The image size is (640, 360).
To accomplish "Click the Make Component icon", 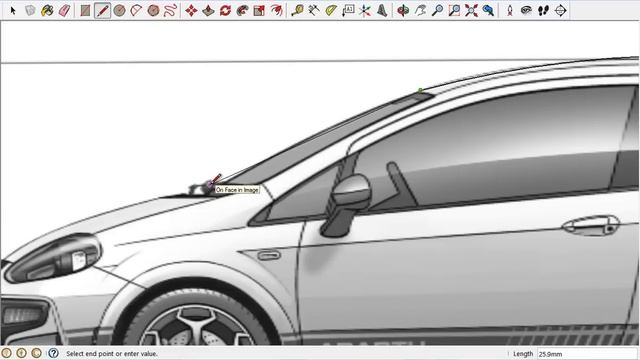I will (x=30, y=11).
